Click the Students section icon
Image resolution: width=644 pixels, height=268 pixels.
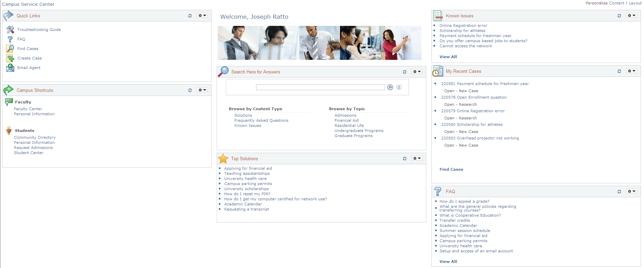9,131
